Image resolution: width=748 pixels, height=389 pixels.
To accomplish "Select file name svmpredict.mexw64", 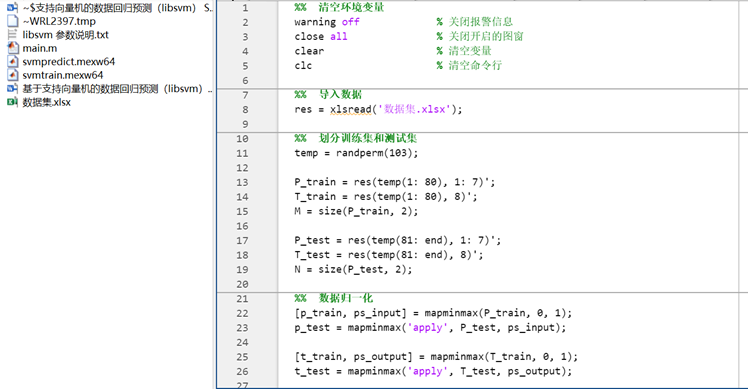I will coord(69,62).
